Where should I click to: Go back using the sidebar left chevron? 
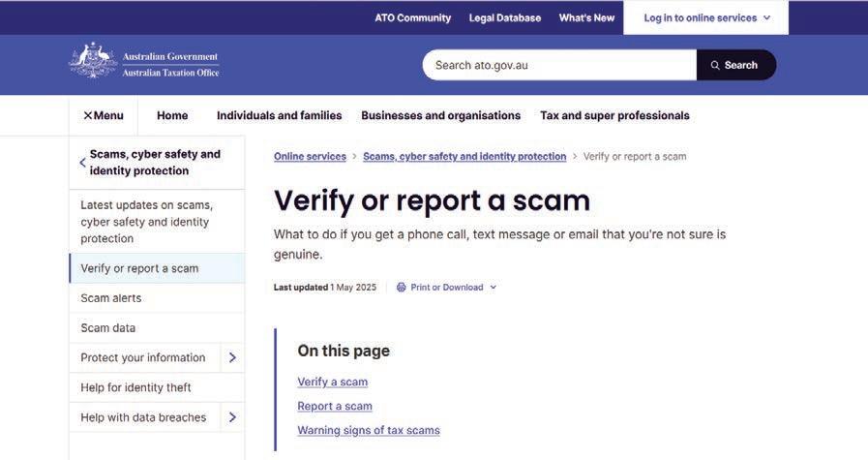(82, 163)
